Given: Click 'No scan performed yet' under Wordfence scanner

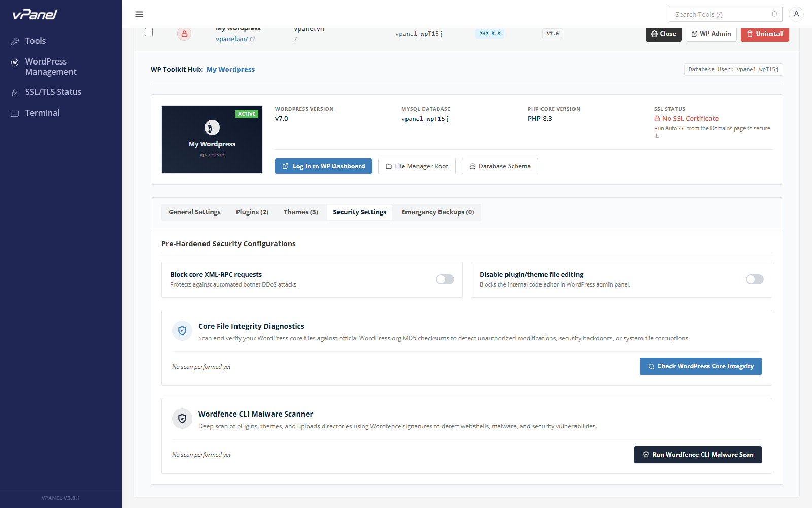Looking at the screenshot, I should pyautogui.click(x=201, y=455).
